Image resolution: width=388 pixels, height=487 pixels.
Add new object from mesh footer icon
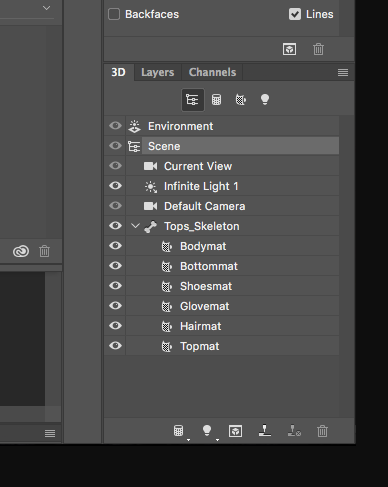[179, 431]
